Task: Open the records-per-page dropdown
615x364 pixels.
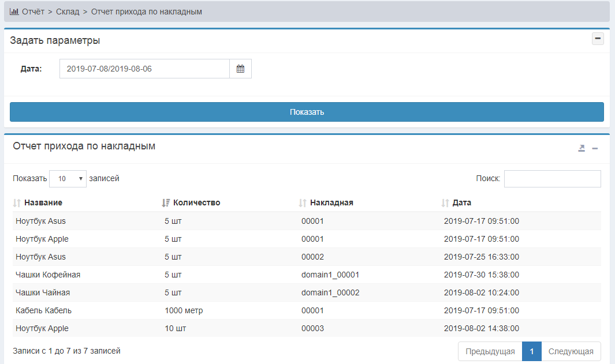Action: (x=68, y=179)
